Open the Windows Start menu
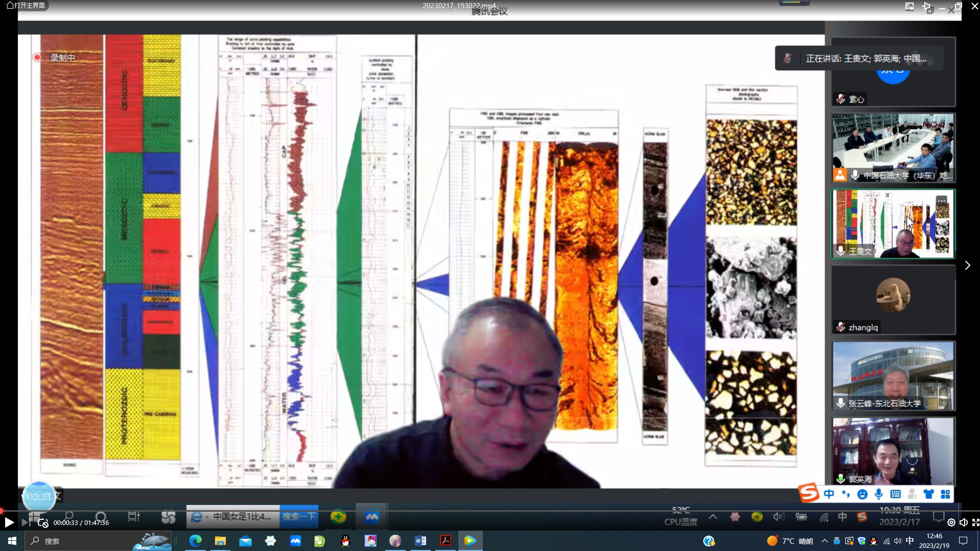The height and width of the screenshot is (551, 980). [x=12, y=541]
